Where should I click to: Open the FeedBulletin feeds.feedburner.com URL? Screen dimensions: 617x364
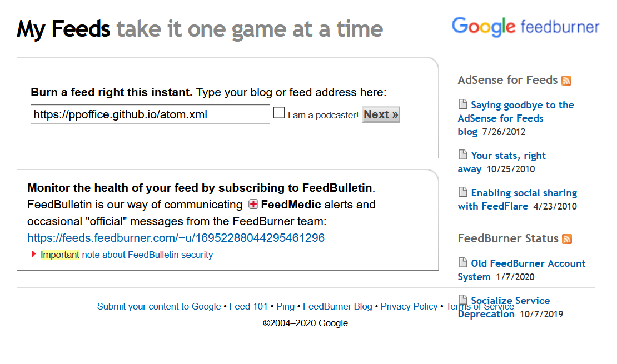176,238
